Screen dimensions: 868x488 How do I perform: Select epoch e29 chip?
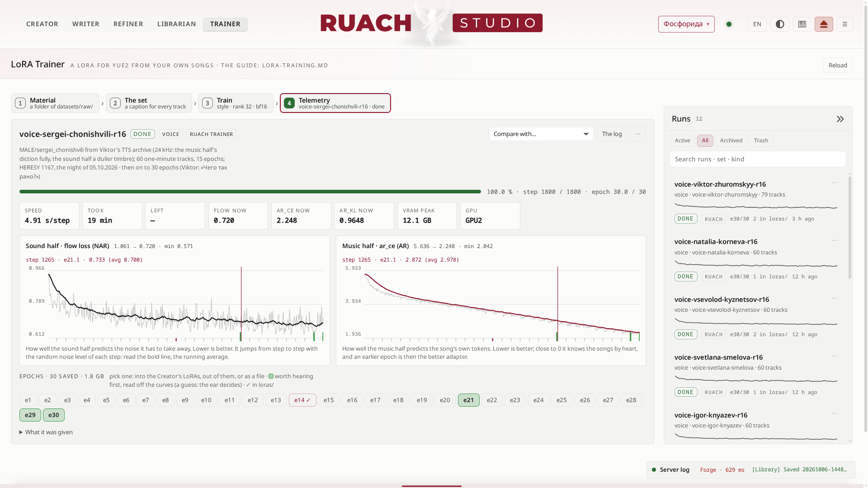point(30,415)
